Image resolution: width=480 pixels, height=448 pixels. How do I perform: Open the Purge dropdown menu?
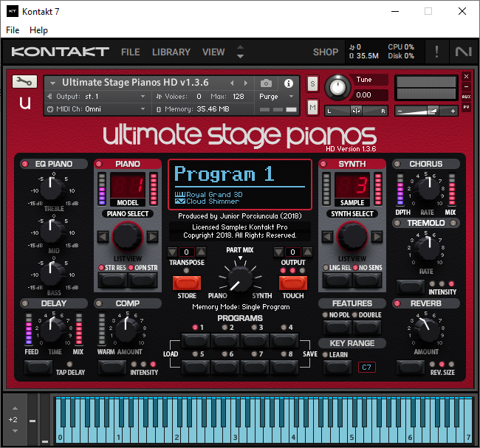276,97
